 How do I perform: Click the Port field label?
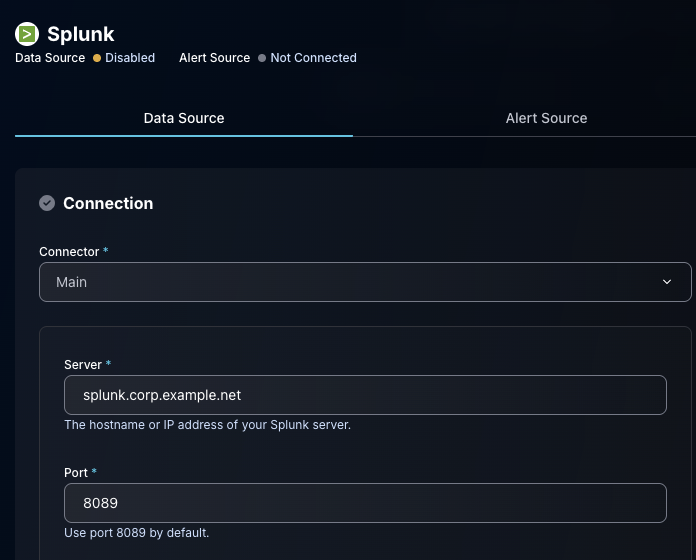coord(76,472)
